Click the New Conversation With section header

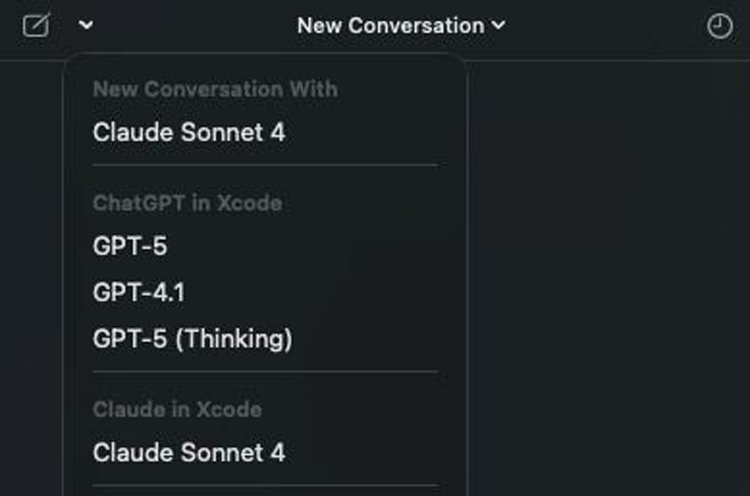click(x=215, y=89)
